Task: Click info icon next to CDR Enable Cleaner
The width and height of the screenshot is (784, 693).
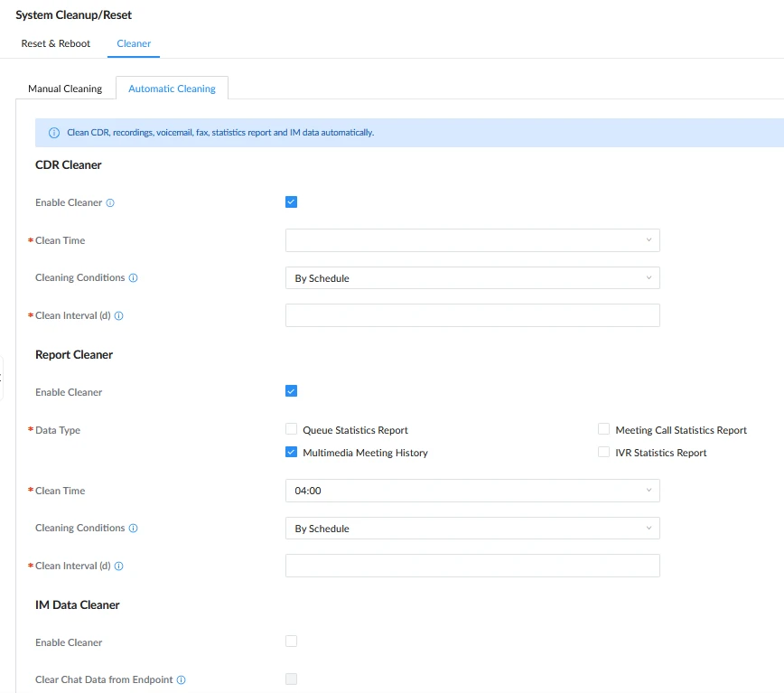Action: pyautogui.click(x=110, y=202)
